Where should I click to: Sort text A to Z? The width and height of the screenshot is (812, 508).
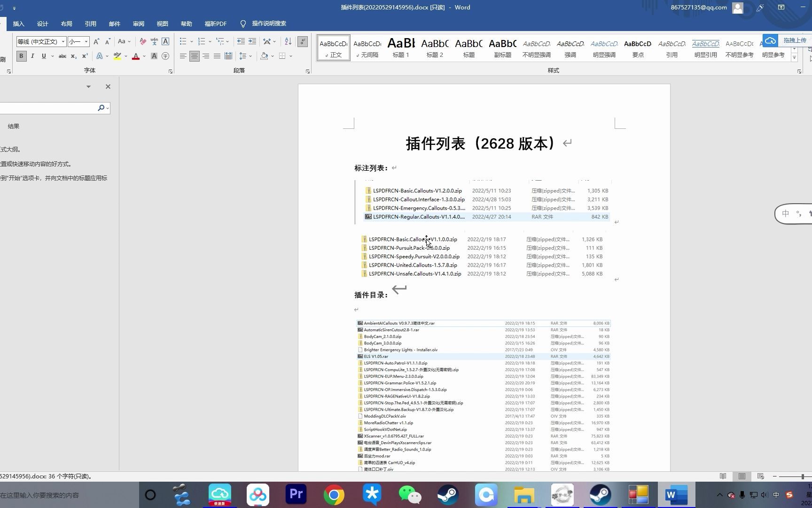[288, 41]
